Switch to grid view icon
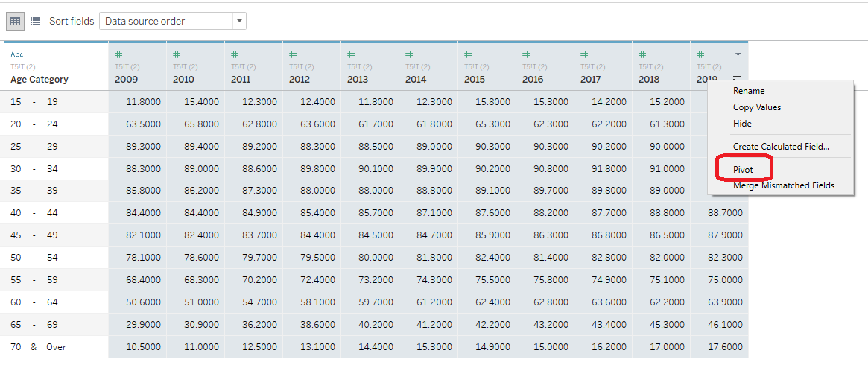Image resolution: width=868 pixels, height=365 pixels. click(x=15, y=22)
